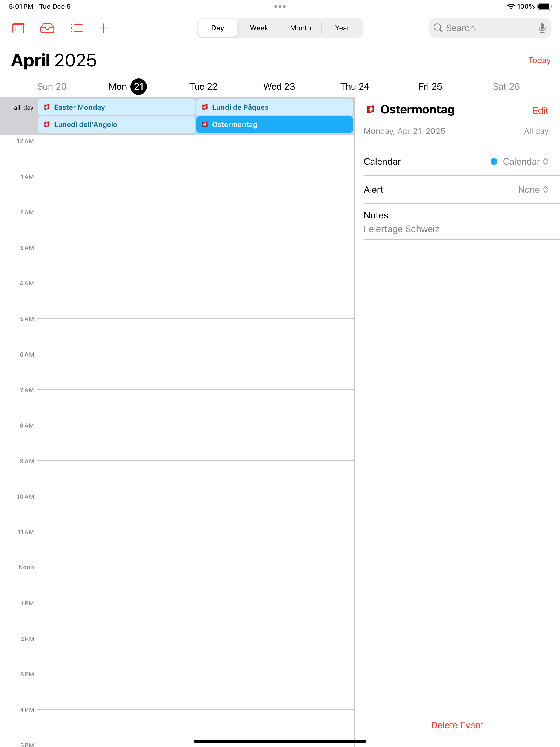560x747 pixels.
Task: Select the Lunedì dell'Angelo event
Action: point(116,125)
